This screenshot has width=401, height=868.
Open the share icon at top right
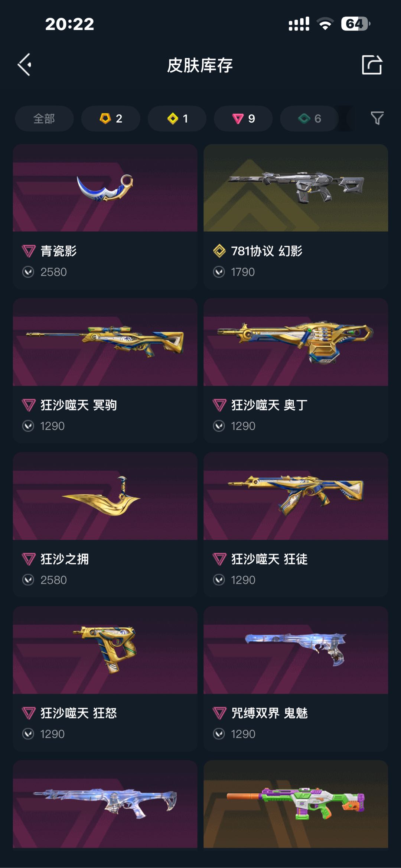372,65
